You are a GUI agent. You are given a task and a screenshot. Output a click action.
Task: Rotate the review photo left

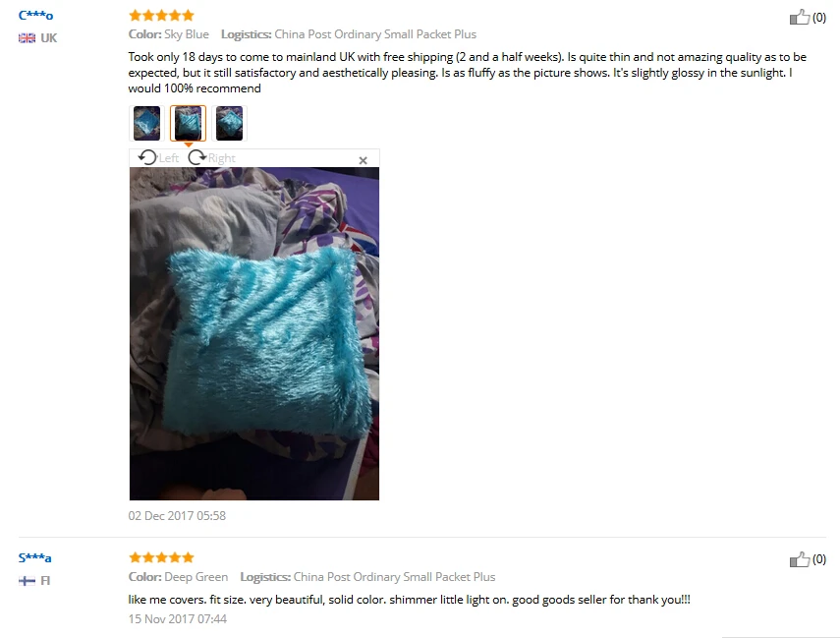[147, 157]
